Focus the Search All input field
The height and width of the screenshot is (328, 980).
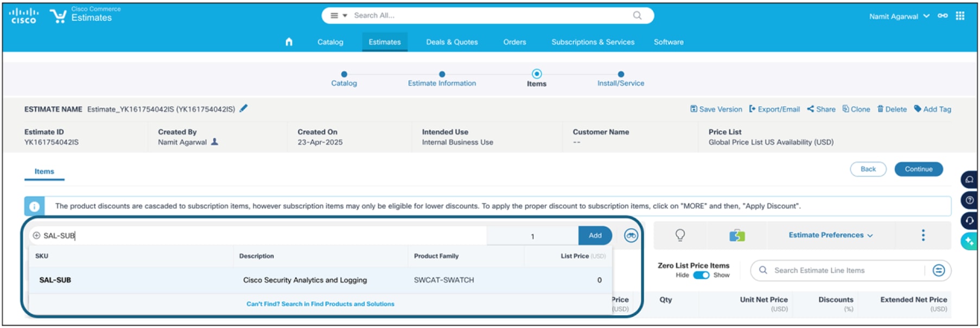coord(488,16)
